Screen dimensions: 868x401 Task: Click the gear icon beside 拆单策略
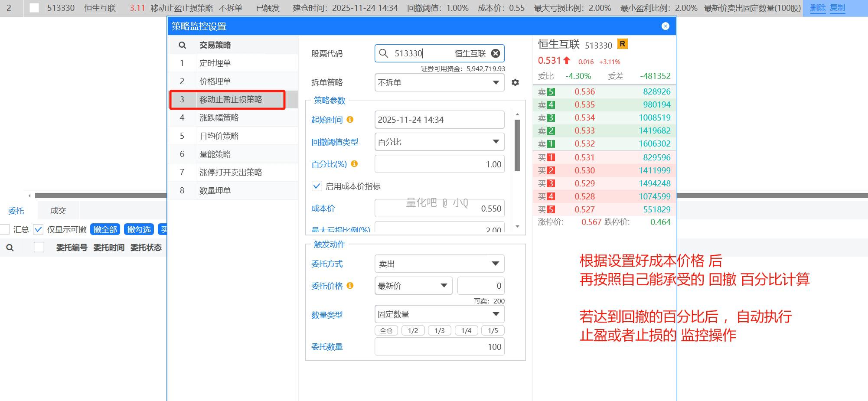pyautogui.click(x=515, y=82)
